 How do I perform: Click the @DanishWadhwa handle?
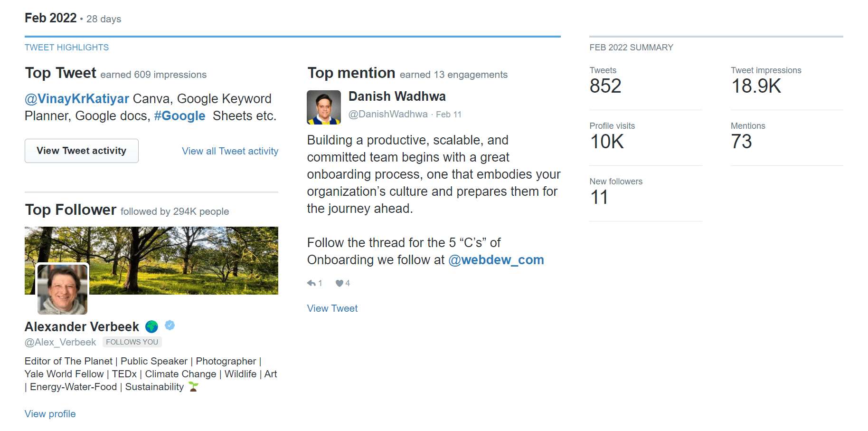pos(388,114)
